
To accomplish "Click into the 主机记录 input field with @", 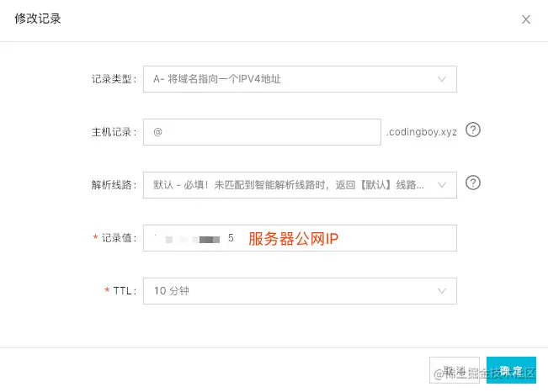I will 262,132.
